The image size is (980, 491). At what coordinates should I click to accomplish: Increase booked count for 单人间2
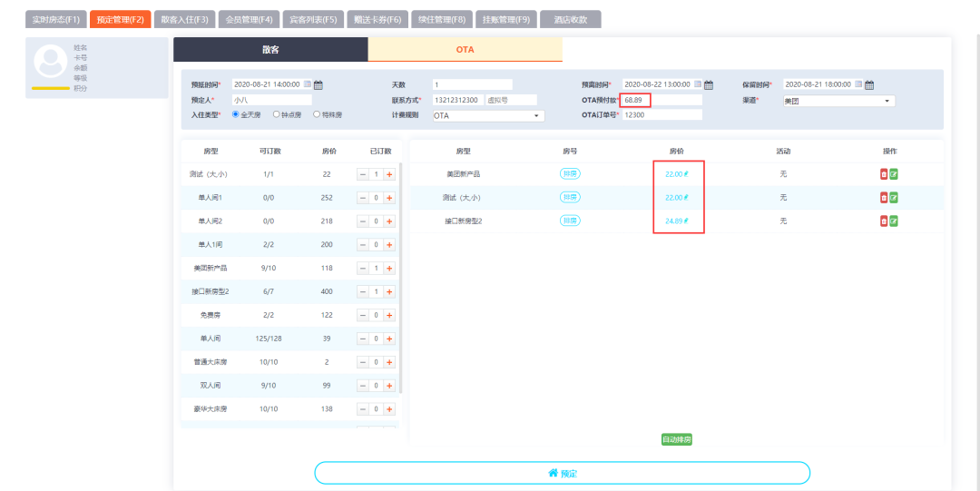coord(389,221)
